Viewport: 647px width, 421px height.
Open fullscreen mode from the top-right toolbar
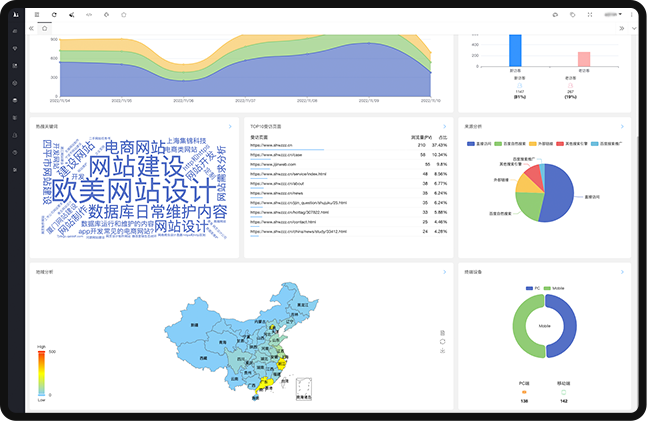coord(590,15)
